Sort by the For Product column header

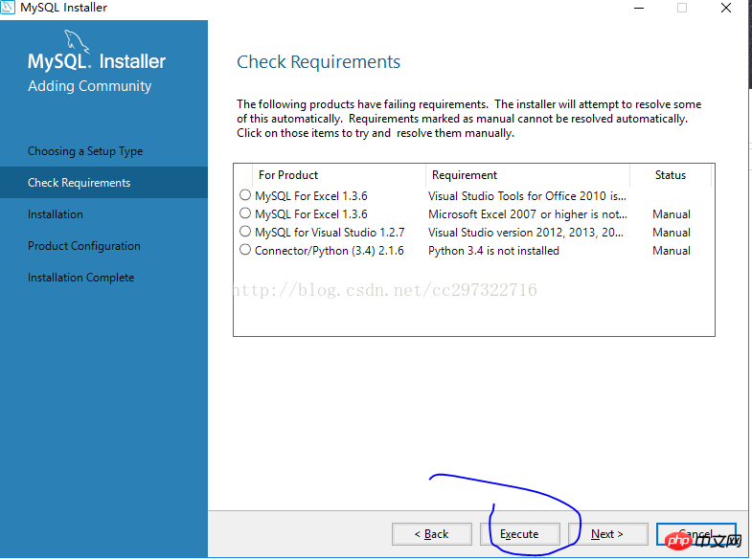(x=338, y=175)
